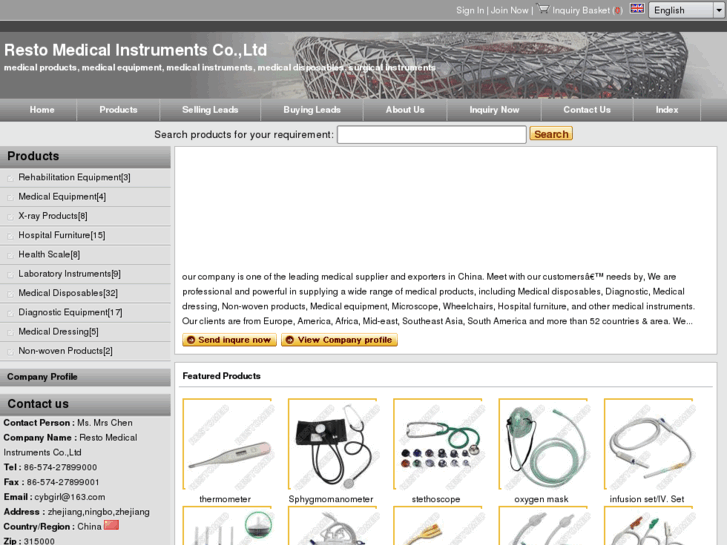
Task: Click the Sign In link
Action: (x=470, y=10)
